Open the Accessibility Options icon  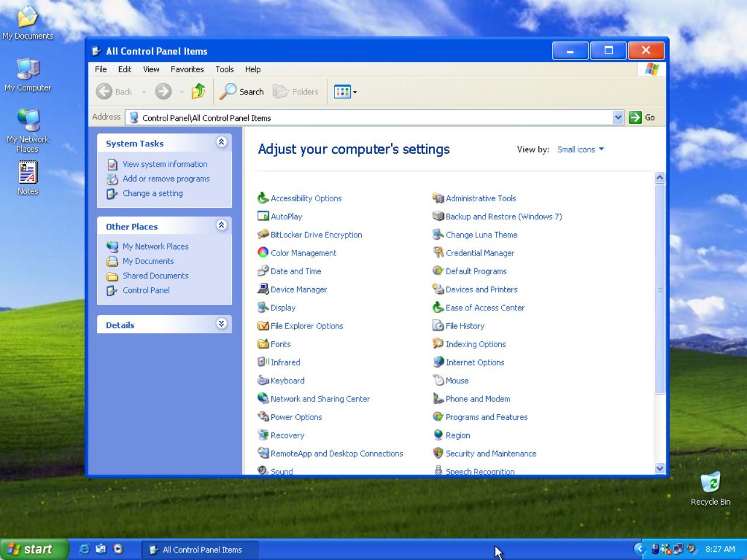coord(263,198)
